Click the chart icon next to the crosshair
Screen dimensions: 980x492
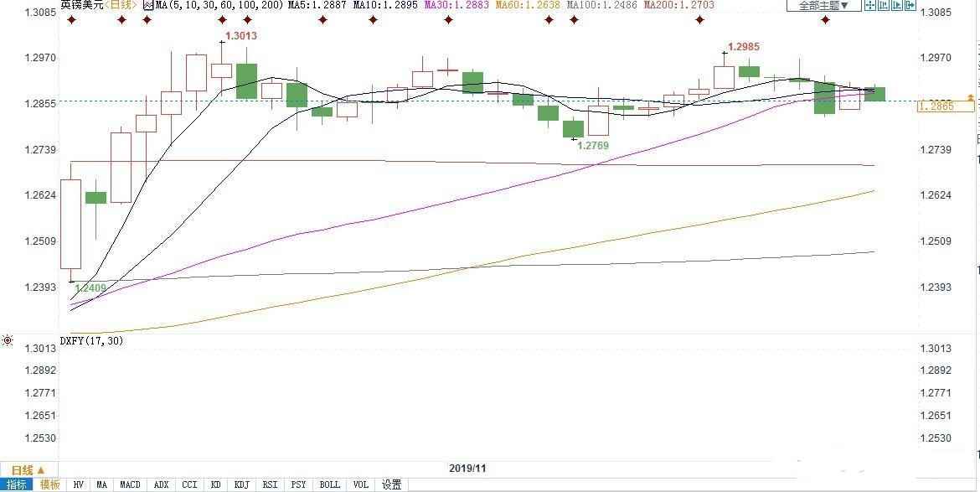(x=885, y=6)
